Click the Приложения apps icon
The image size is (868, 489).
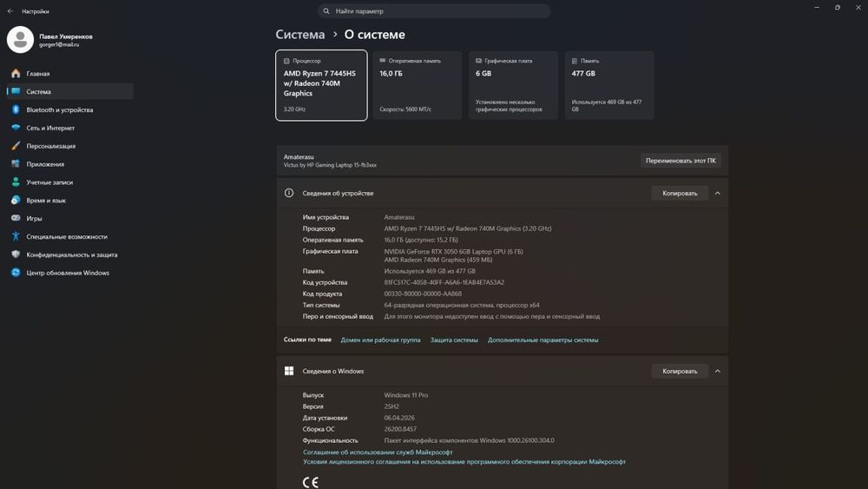click(x=16, y=164)
